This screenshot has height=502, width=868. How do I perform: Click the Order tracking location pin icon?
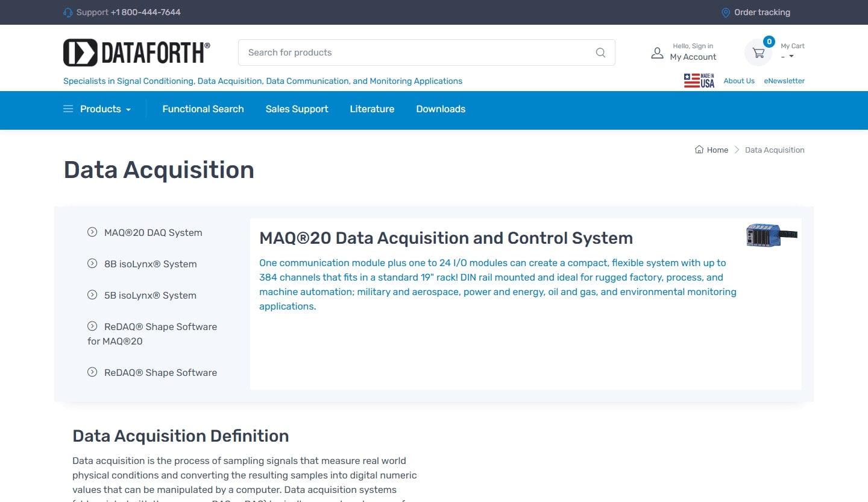point(726,12)
